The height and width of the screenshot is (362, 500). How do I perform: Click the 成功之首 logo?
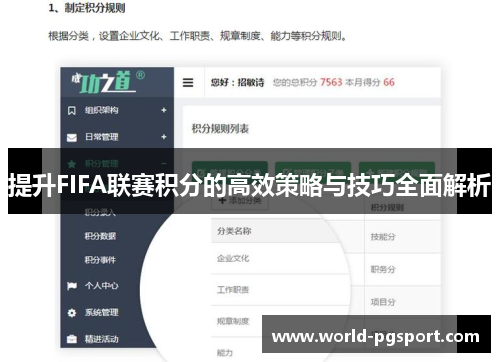108,81
